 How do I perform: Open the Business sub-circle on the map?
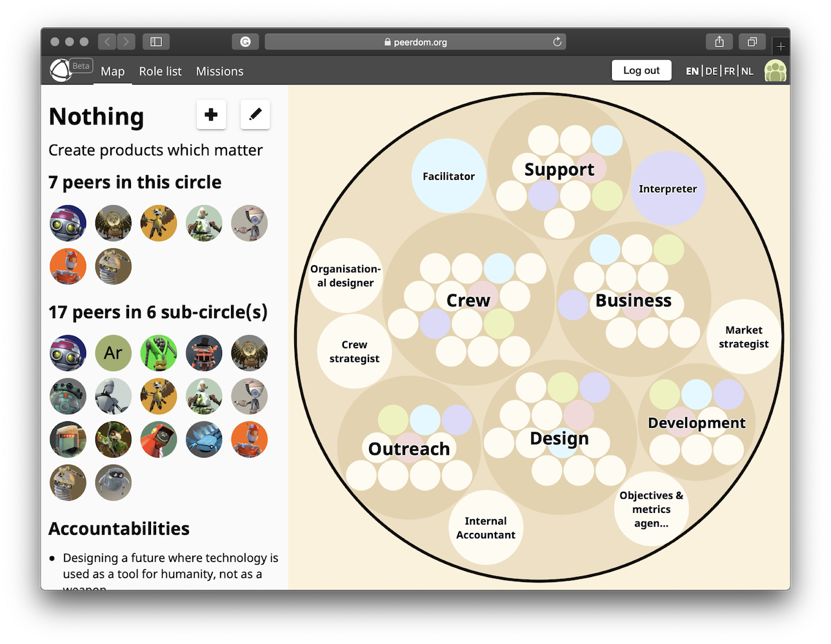coord(633,300)
